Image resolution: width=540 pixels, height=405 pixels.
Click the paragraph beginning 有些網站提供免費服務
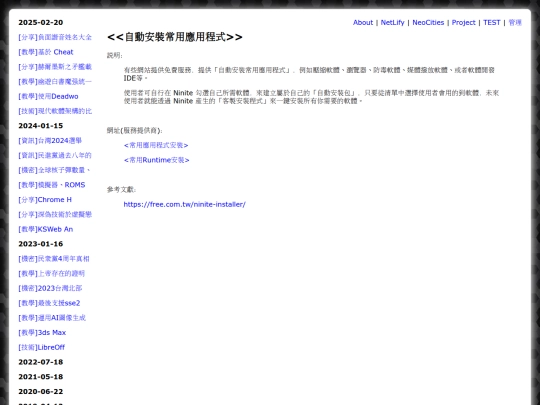[309, 74]
